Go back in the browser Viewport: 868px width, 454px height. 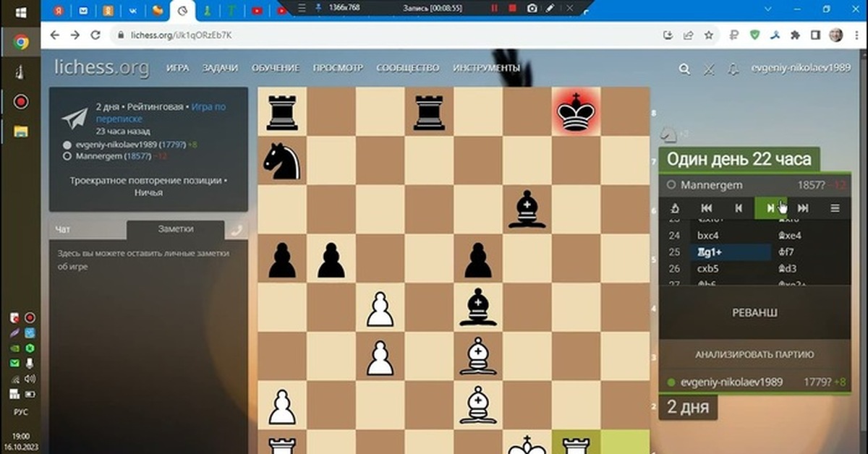(x=56, y=35)
